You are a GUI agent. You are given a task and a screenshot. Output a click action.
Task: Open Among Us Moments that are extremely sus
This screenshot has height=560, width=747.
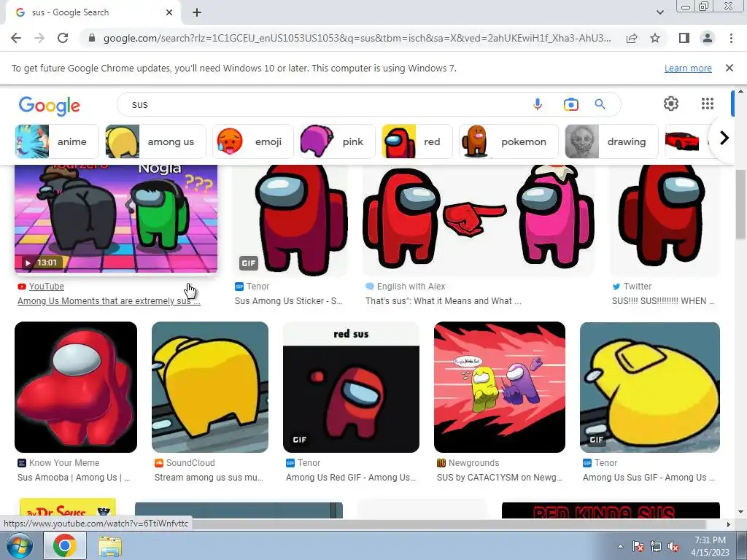(109, 301)
